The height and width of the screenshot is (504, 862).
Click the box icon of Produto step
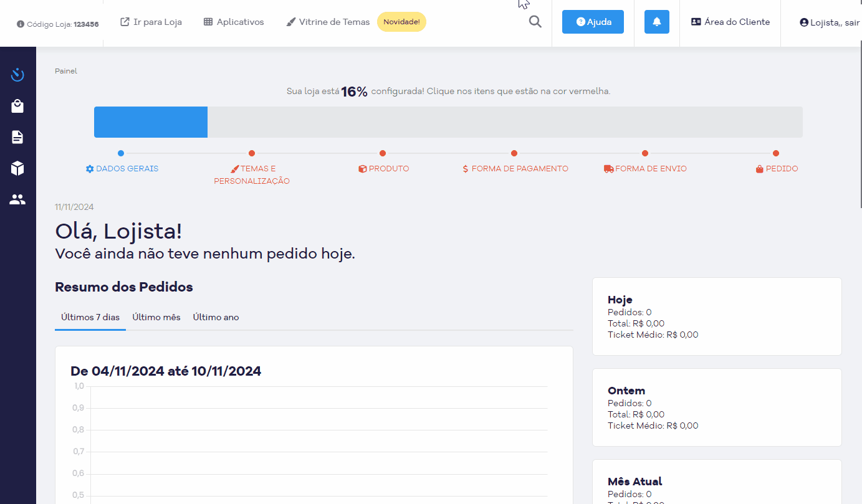[x=363, y=169]
